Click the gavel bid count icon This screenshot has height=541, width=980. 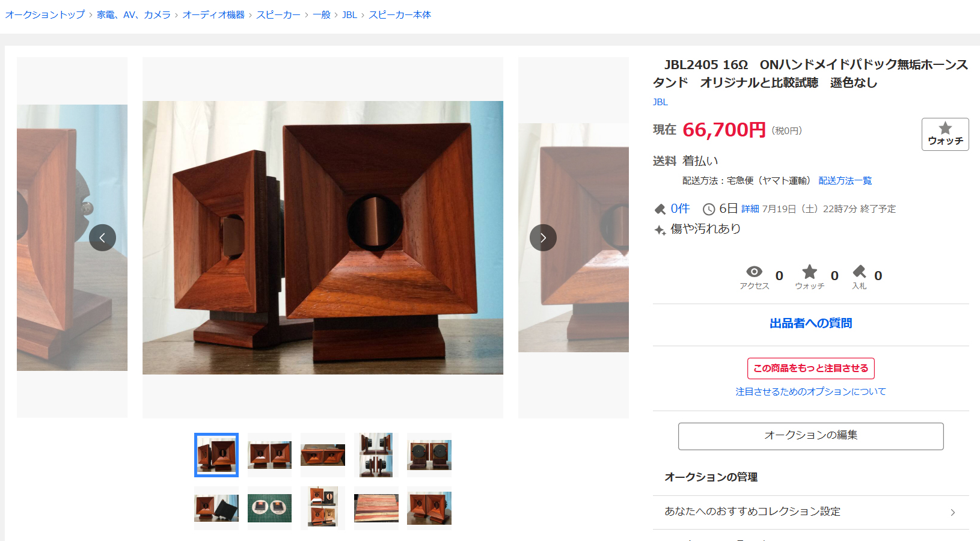point(660,209)
